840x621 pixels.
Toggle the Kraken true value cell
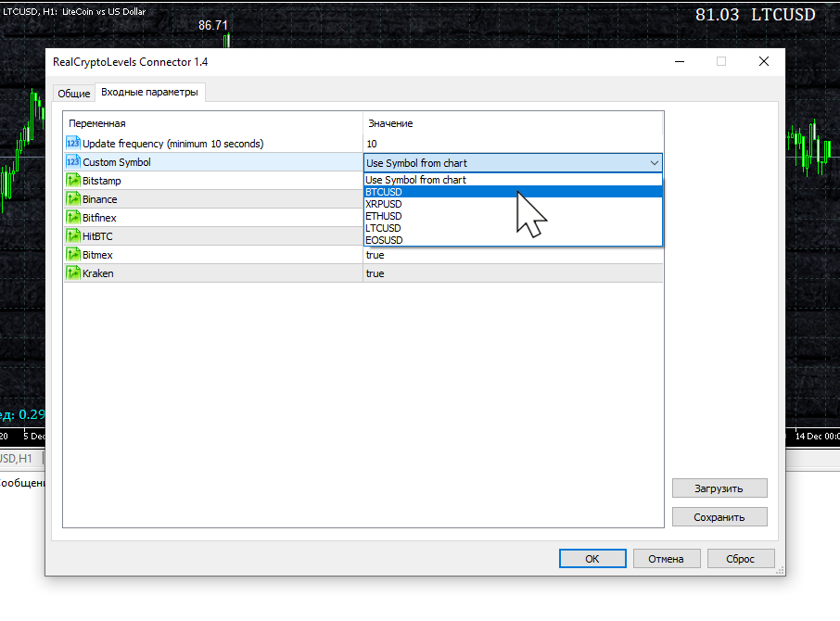(x=514, y=273)
